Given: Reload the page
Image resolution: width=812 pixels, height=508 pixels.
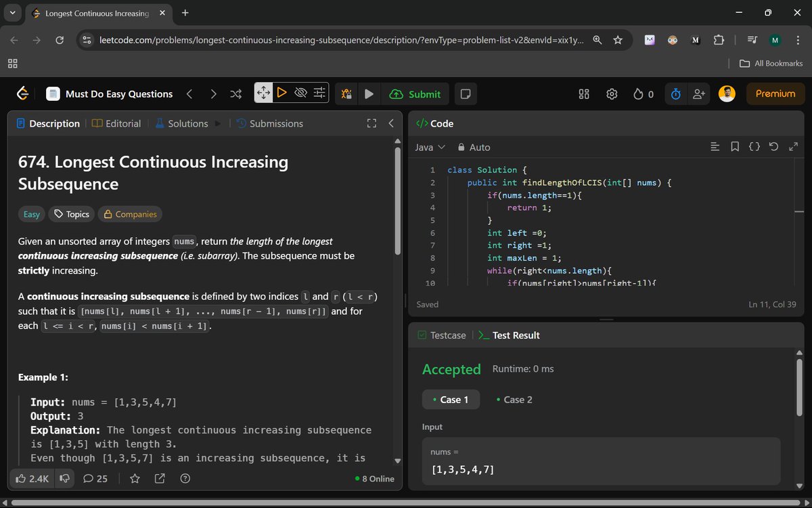Looking at the screenshot, I should [x=60, y=40].
